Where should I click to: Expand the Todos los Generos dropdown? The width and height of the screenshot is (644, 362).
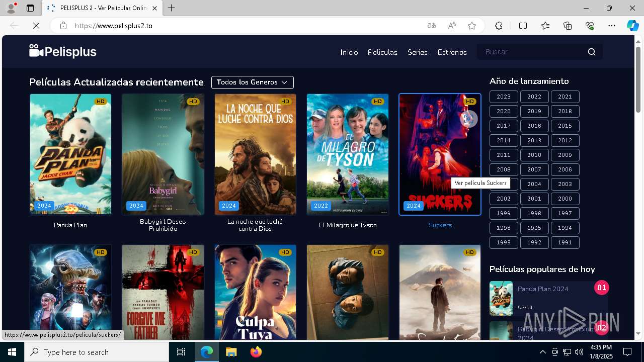[x=252, y=82]
